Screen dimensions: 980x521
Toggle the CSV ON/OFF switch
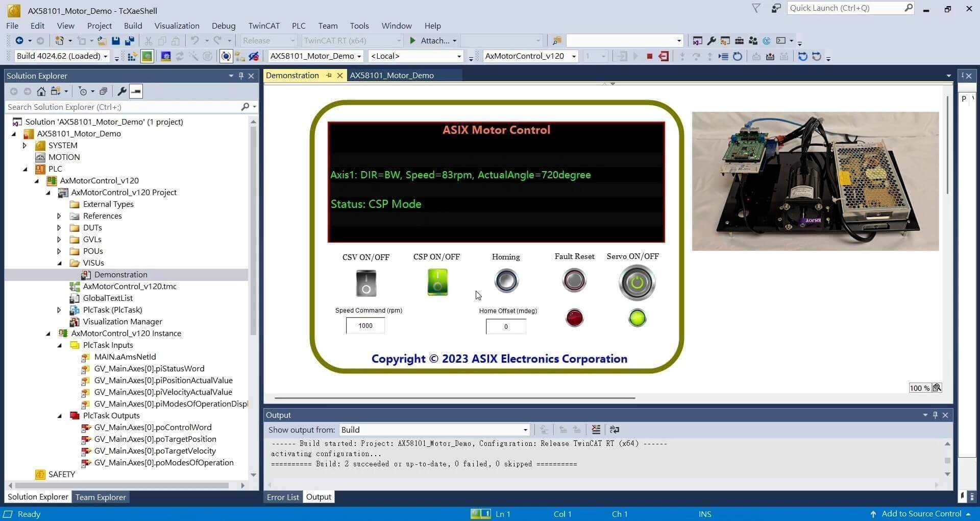pyautogui.click(x=366, y=283)
